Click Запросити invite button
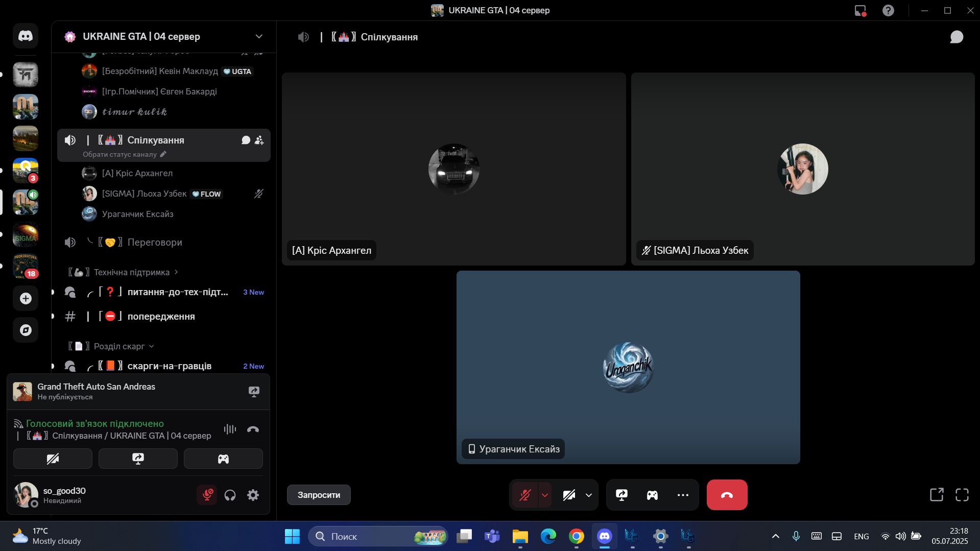The image size is (980, 551). coord(319,495)
